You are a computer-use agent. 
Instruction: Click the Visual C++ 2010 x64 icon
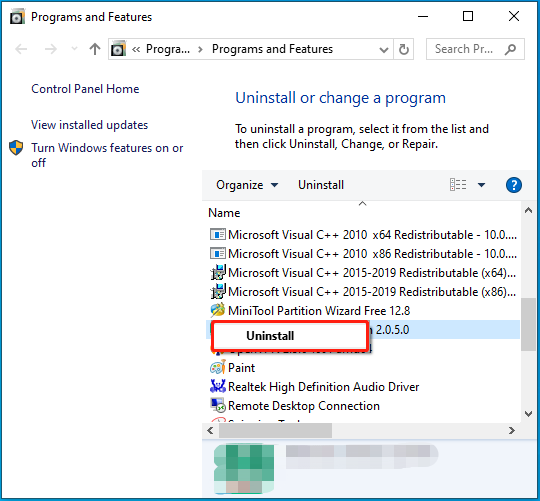click(x=218, y=234)
